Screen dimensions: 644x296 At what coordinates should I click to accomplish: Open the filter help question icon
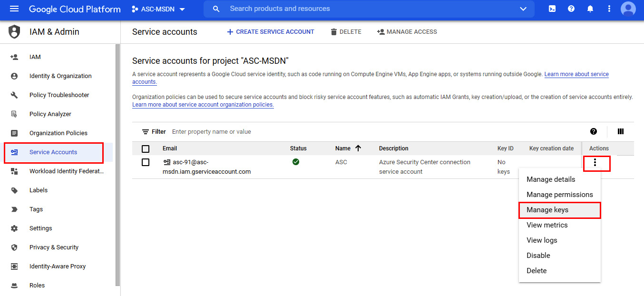click(x=594, y=132)
